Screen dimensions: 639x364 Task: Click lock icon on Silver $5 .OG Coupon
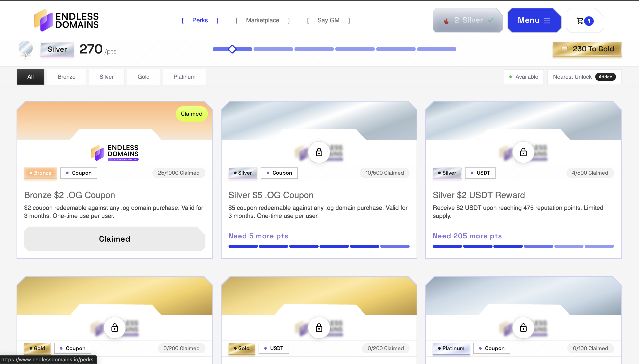(x=319, y=152)
